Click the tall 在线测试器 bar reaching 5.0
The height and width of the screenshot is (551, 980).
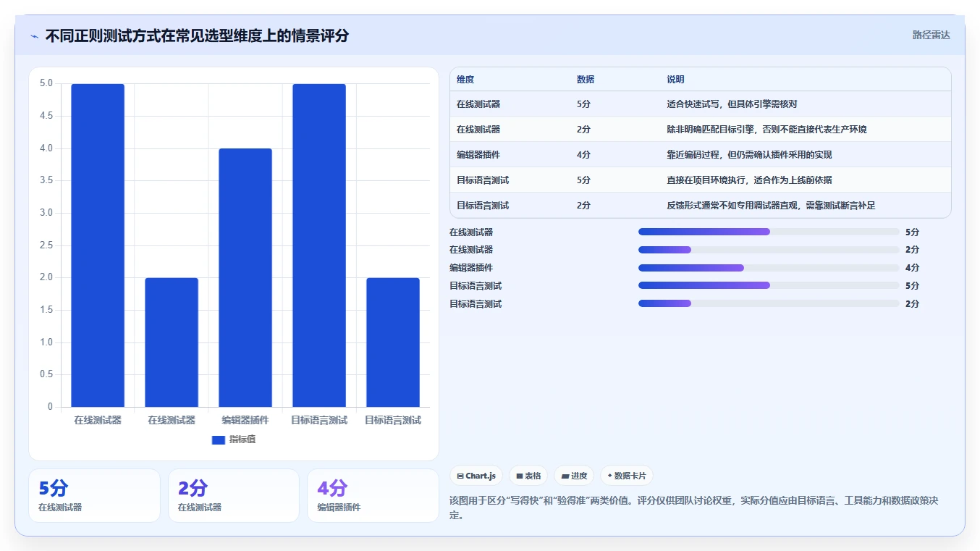click(98, 245)
